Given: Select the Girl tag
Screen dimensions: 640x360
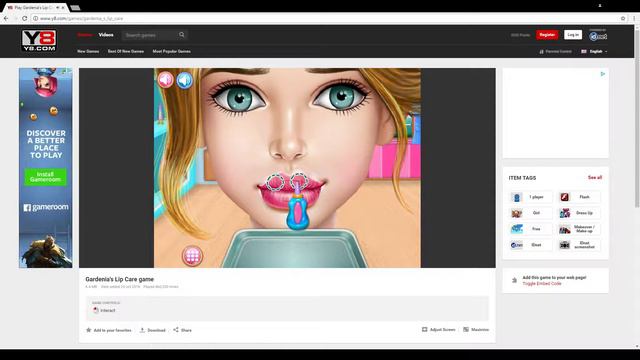Looking at the screenshot, I should (x=531, y=213).
